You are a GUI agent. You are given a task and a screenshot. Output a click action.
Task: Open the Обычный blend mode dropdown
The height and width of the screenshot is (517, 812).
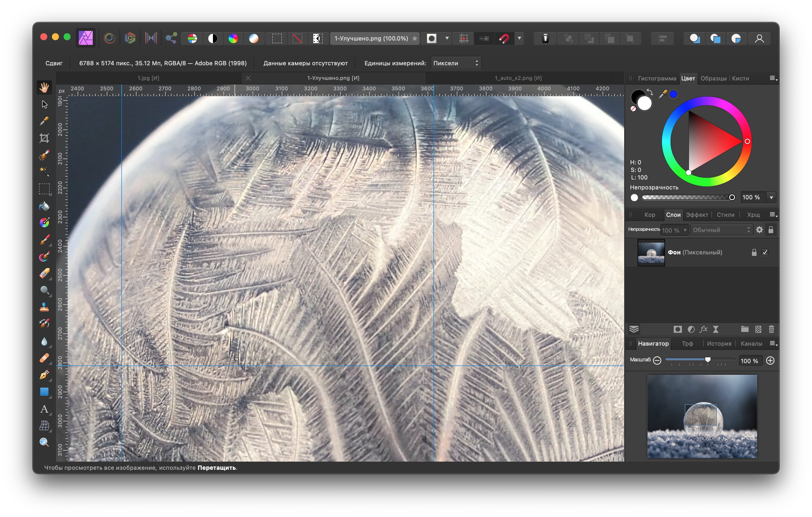721,230
